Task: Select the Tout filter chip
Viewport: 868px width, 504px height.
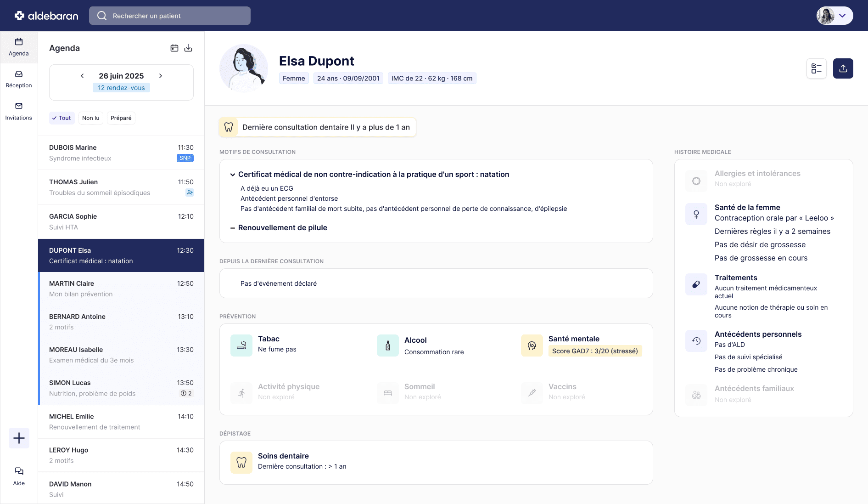Action: coord(62,118)
